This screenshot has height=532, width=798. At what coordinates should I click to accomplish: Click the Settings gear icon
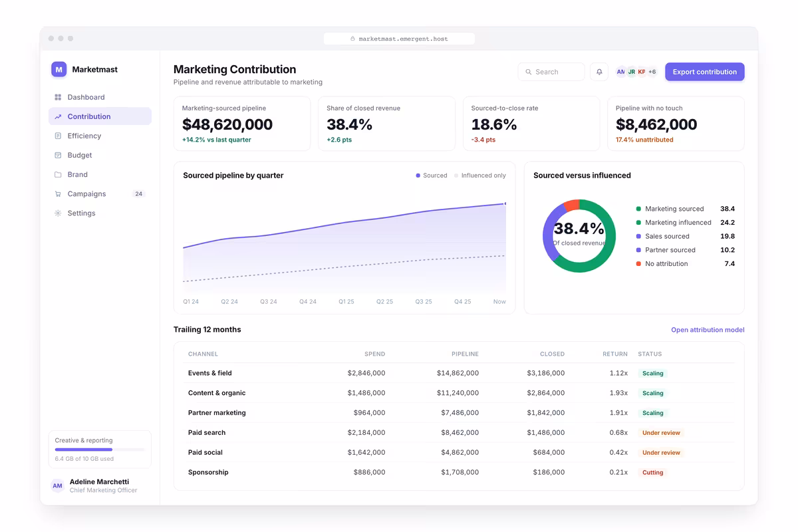click(58, 213)
